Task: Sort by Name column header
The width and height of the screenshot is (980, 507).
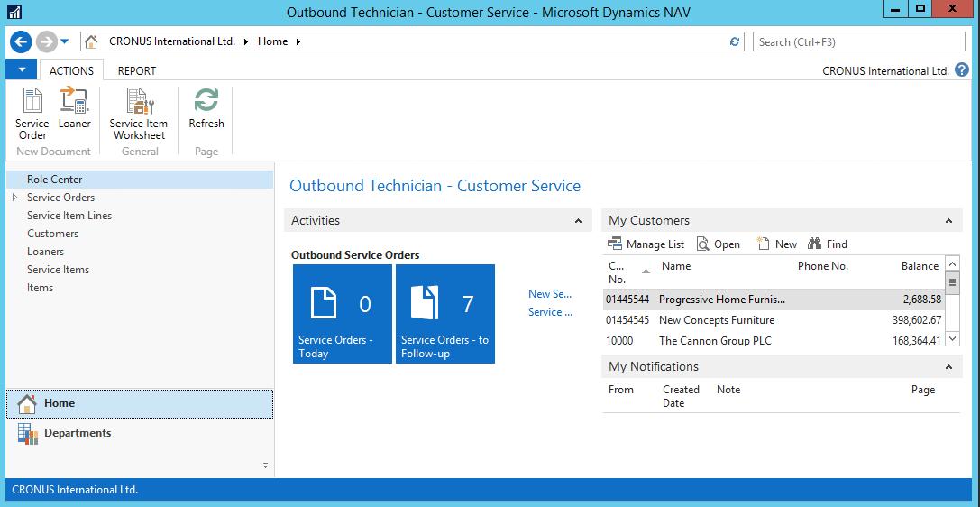Action: (x=676, y=266)
